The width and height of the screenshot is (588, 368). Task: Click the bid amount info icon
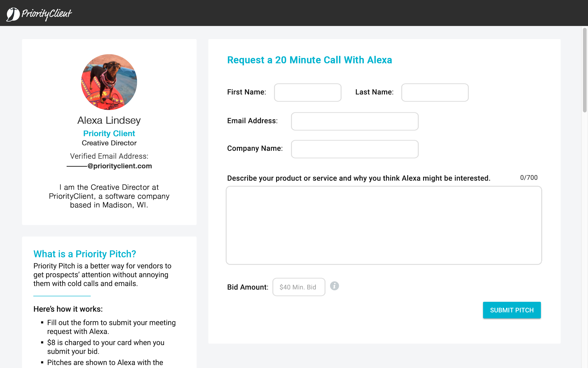click(x=334, y=286)
